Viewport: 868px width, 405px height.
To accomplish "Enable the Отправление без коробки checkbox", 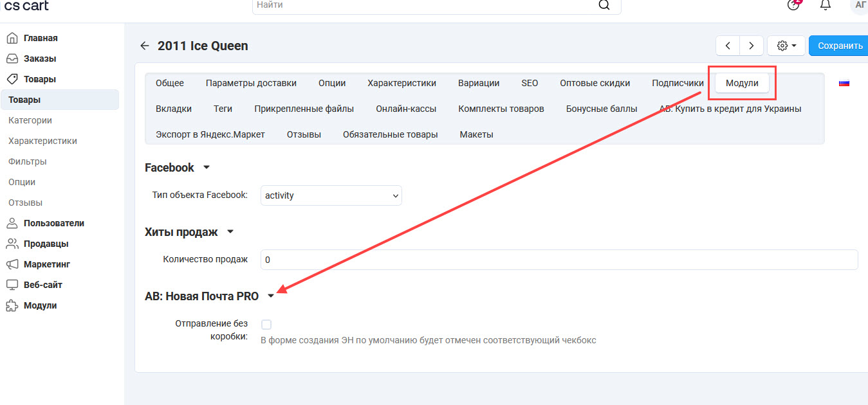I will (266, 325).
